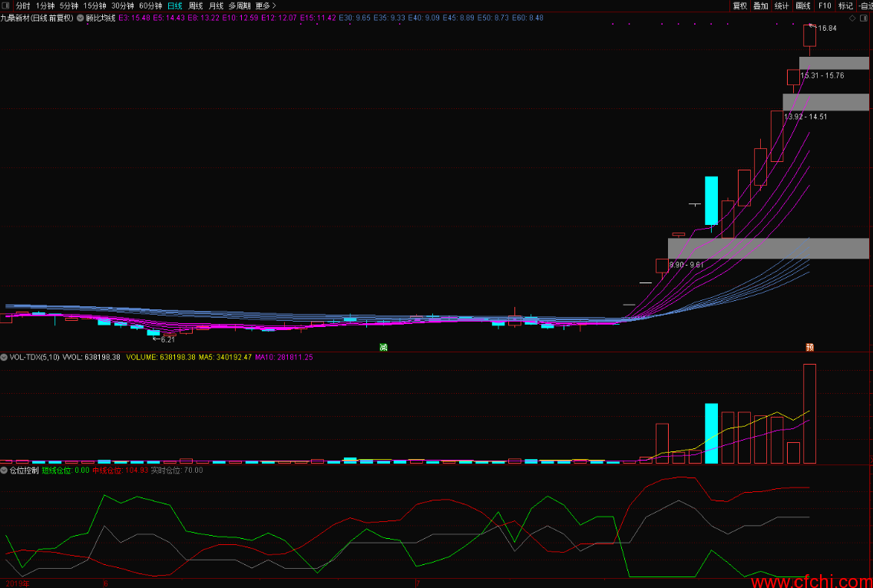This screenshot has width=873, height=588.
Task: Open the 画线 drawing tools
Action: 803,6
